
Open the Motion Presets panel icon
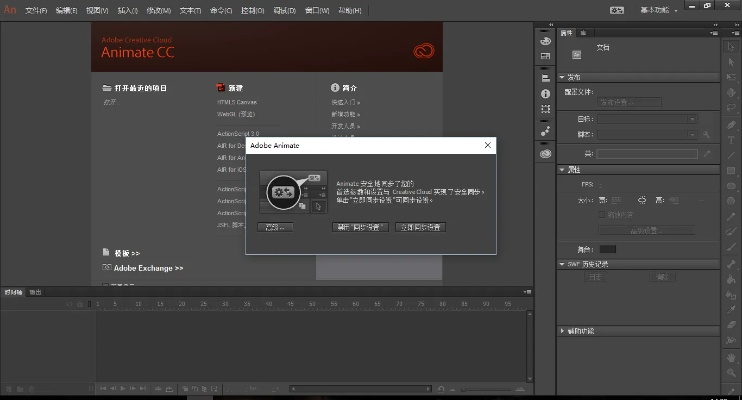pyautogui.click(x=545, y=131)
